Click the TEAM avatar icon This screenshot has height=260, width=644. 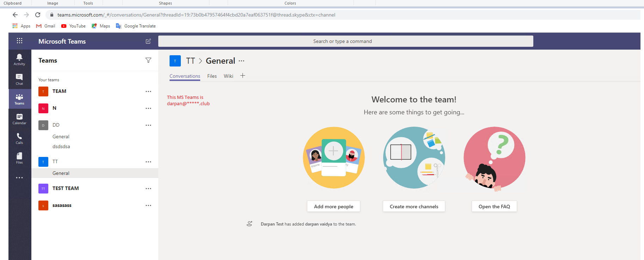(43, 91)
